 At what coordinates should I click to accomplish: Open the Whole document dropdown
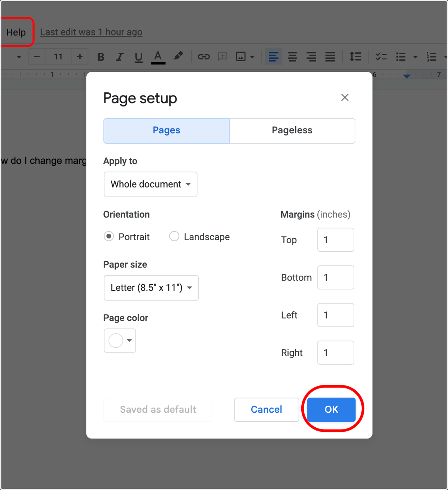tap(150, 184)
